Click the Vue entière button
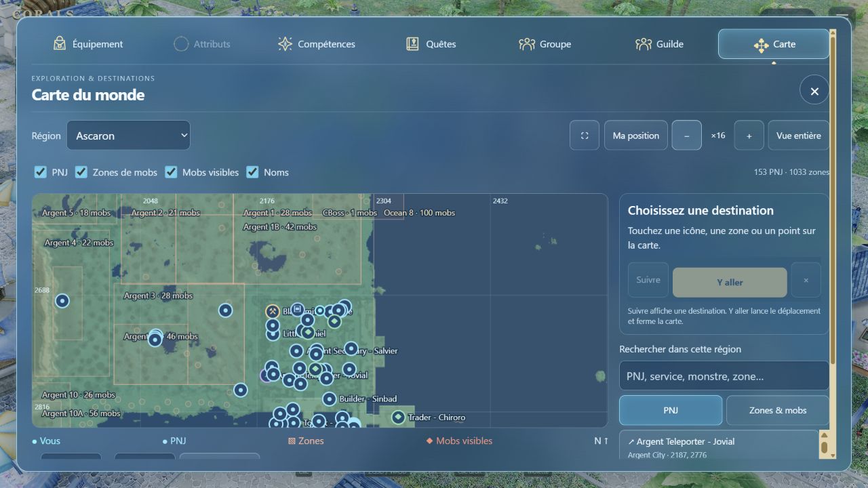 click(x=799, y=136)
